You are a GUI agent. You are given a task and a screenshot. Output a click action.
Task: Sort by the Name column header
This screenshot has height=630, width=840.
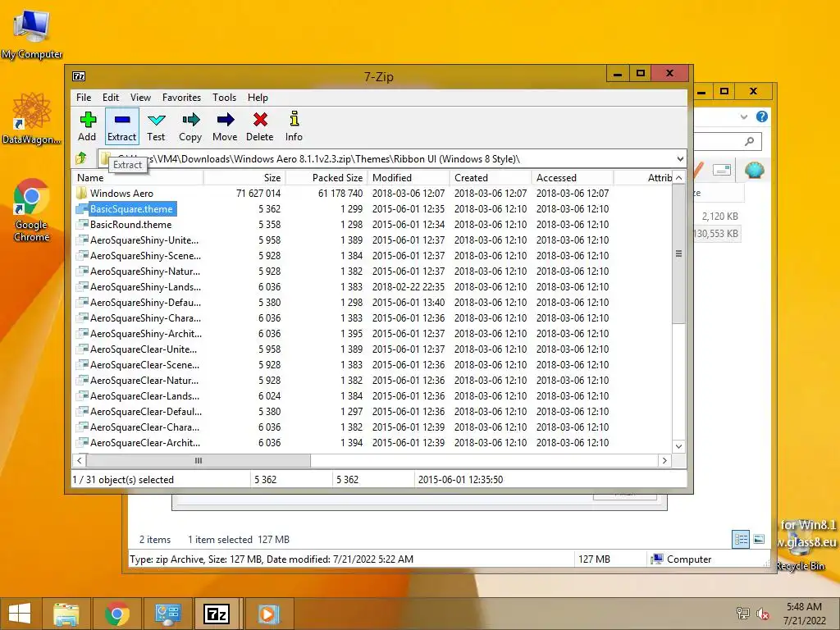(138, 178)
